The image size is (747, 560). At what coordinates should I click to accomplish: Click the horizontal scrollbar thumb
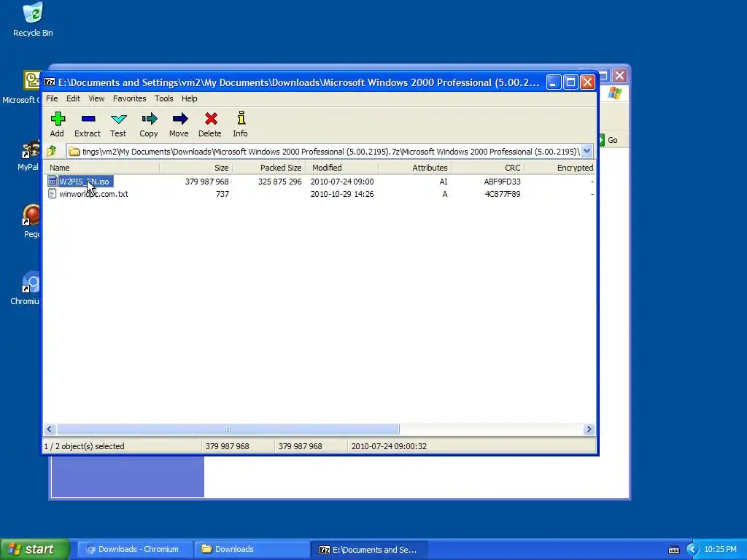click(228, 429)
